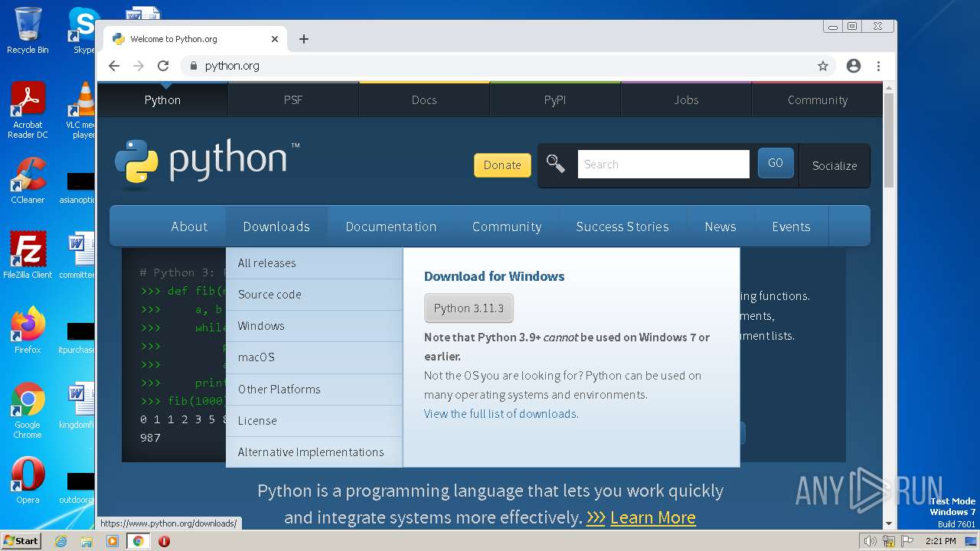Open the Chrome three-dot menu
Image resolution: width=980 pixels, height=551 pixels.
click(878, 66)
